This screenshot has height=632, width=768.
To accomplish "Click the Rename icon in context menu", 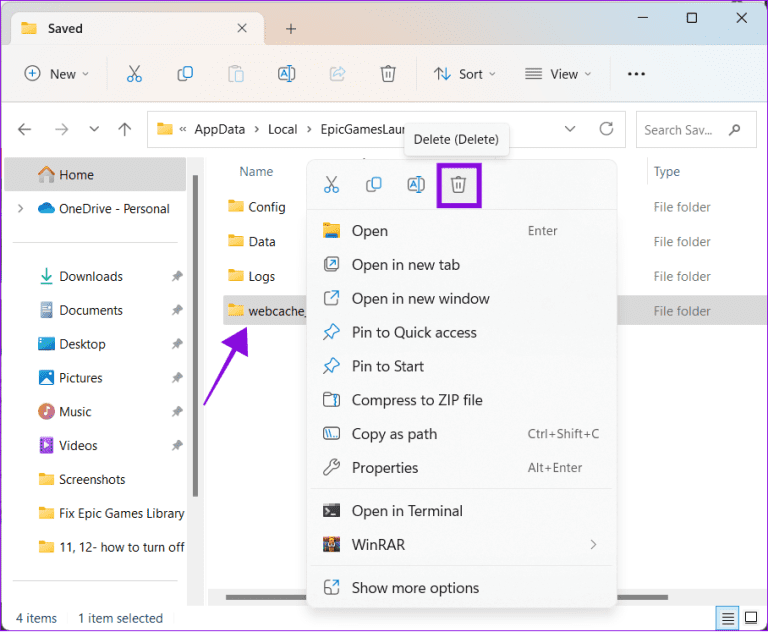I will [416, 185].
